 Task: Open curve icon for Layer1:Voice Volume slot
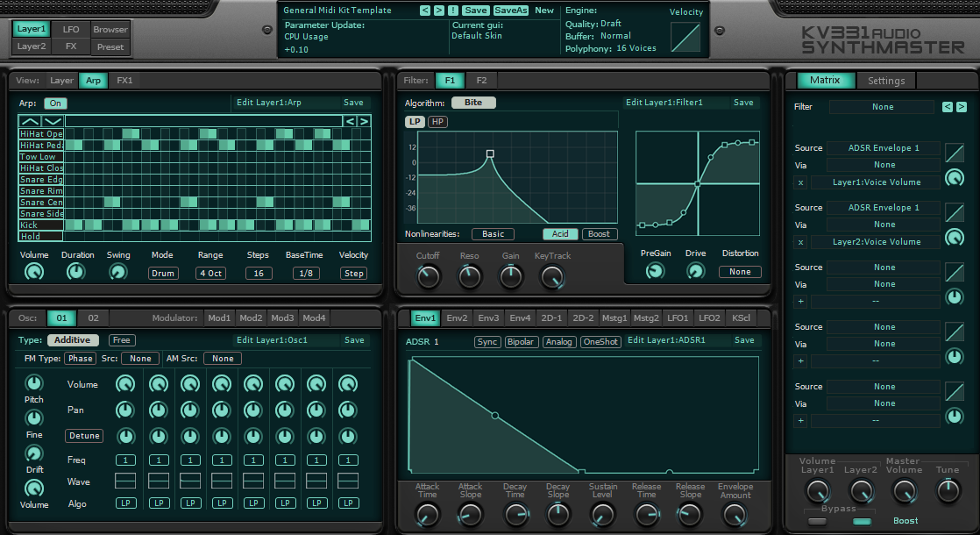[x=955, y=152]
